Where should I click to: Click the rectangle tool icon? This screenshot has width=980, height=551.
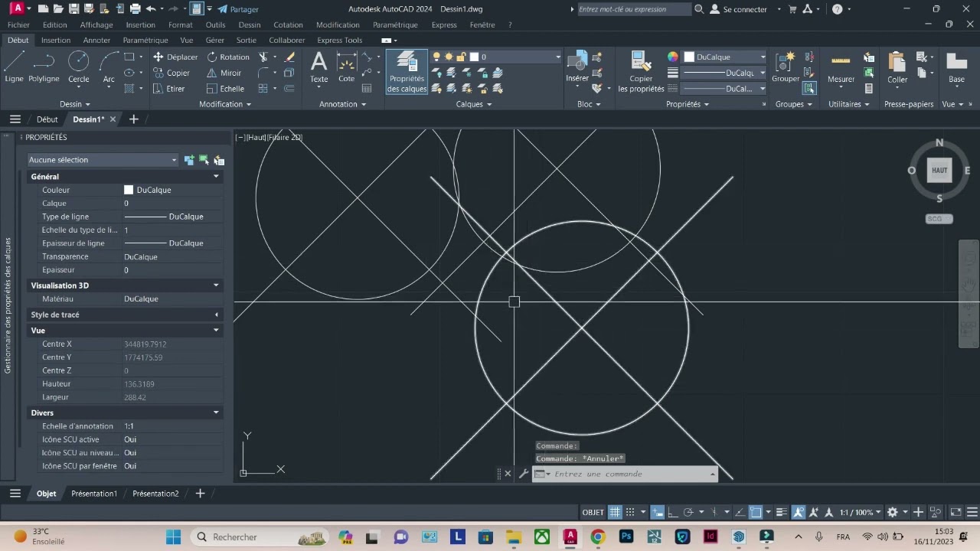129,57
